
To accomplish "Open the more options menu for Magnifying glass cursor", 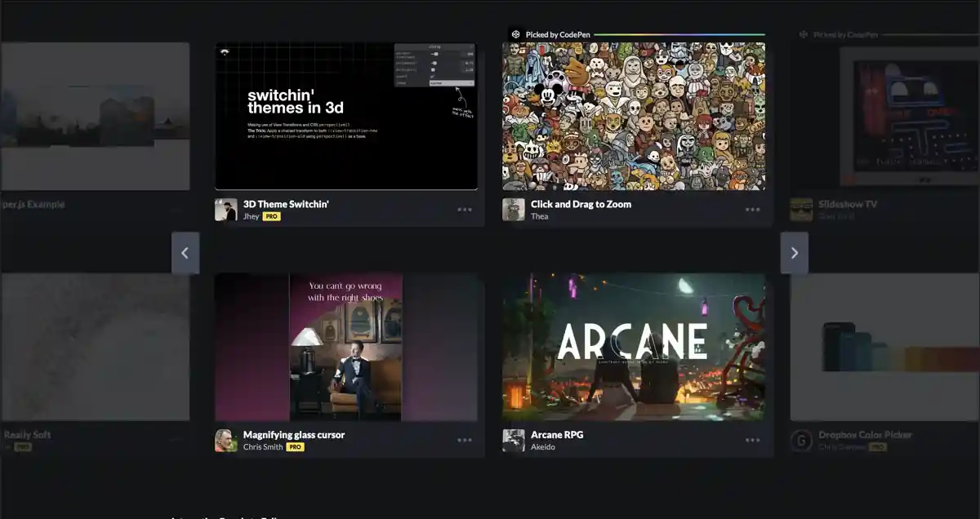I will 465,441.
